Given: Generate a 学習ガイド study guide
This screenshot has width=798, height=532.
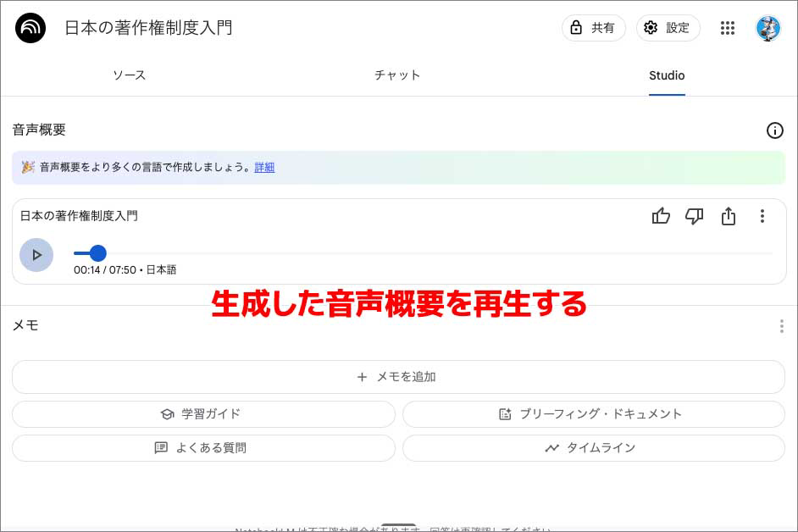Looking at the screenshot, I should click(x=203, y=414).
